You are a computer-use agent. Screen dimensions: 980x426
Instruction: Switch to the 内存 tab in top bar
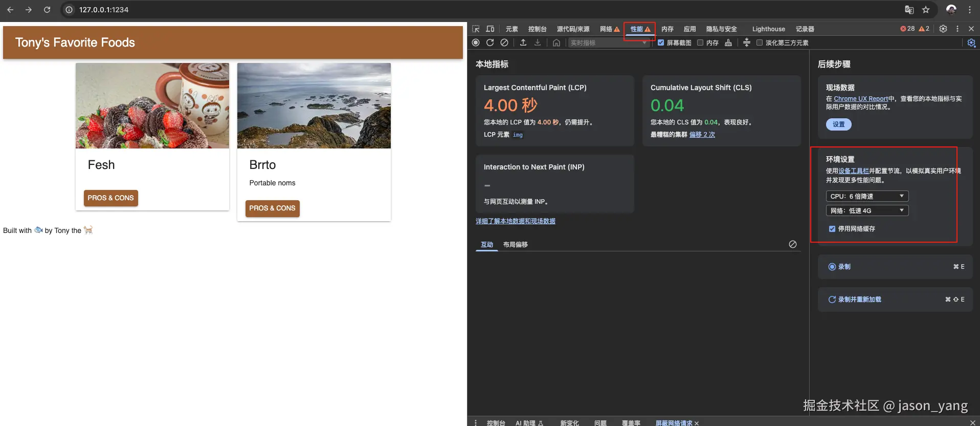pyautogui.click(x=667, y=29)
